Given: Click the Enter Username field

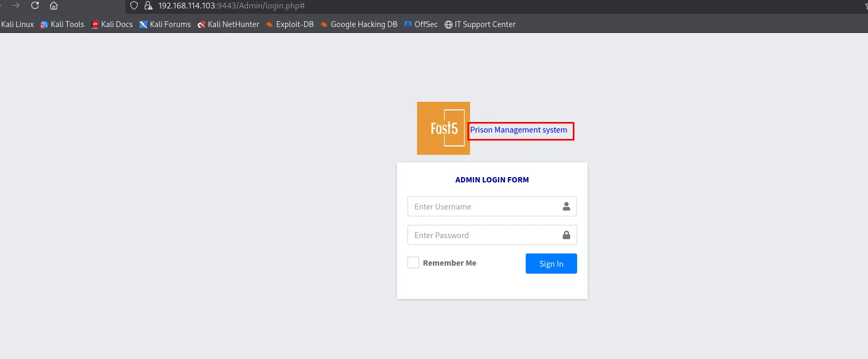Looking at the screenshot, I should (492, 206).
